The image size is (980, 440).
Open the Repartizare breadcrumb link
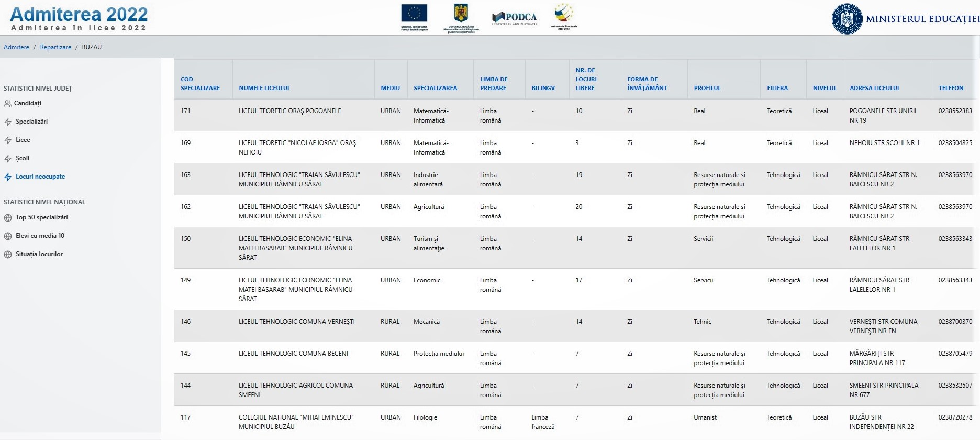(55, 47)
